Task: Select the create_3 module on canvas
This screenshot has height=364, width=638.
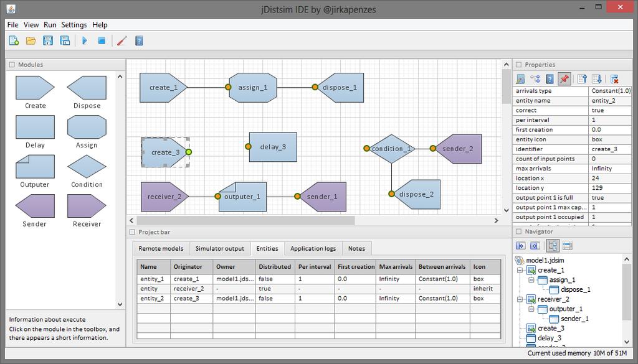Action: pyautogui.click(x=164, y=152)
